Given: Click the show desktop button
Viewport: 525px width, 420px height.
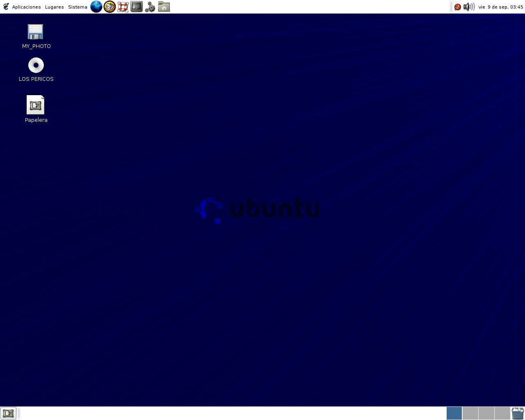Looking at the screenshot, I should pos(8,413).
